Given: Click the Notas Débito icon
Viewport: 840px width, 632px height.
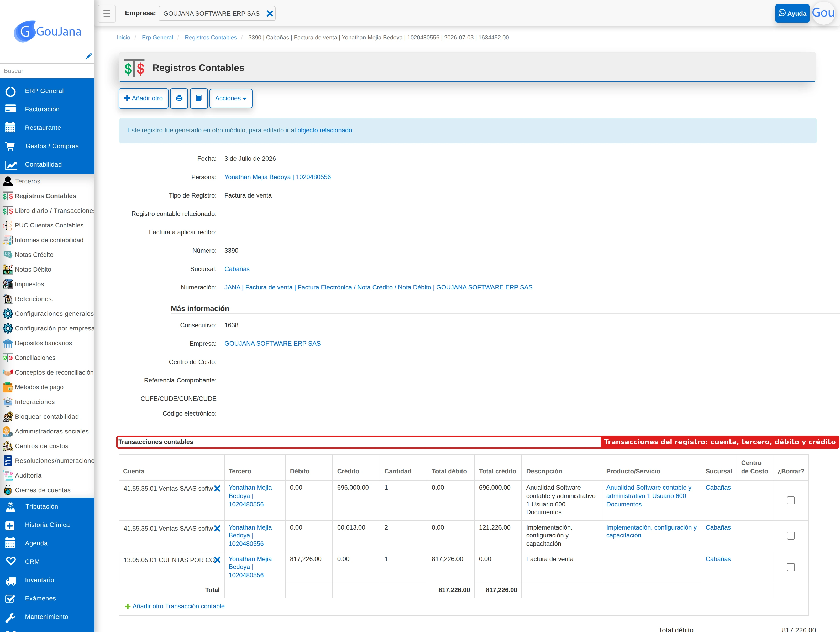Looking at the screenshot, I should point(8,270).
